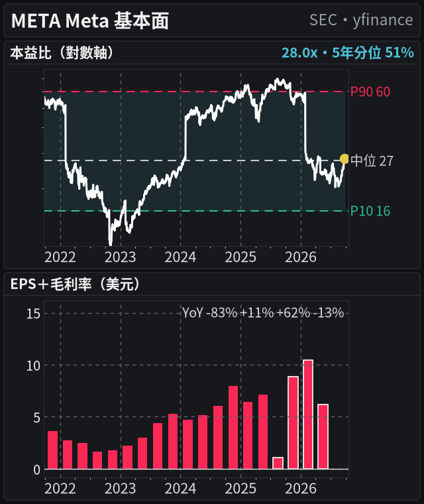Click the '本益比（對數軸）' panel heading
Viewport: 424px width, 504px height.
[x=62, y=52]
